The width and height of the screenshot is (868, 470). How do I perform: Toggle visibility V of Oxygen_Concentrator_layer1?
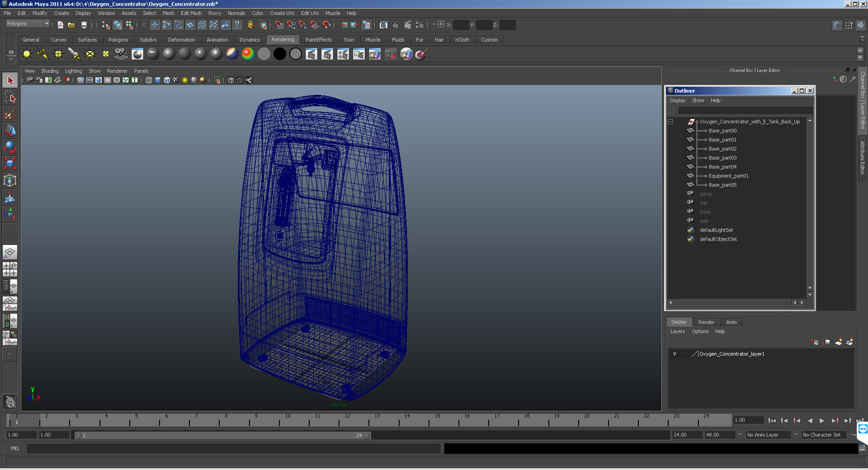click(x=675, y=354)
